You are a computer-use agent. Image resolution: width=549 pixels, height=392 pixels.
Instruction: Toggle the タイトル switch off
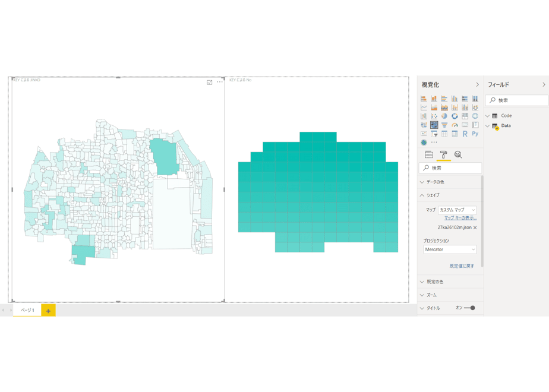pos(469,308)
